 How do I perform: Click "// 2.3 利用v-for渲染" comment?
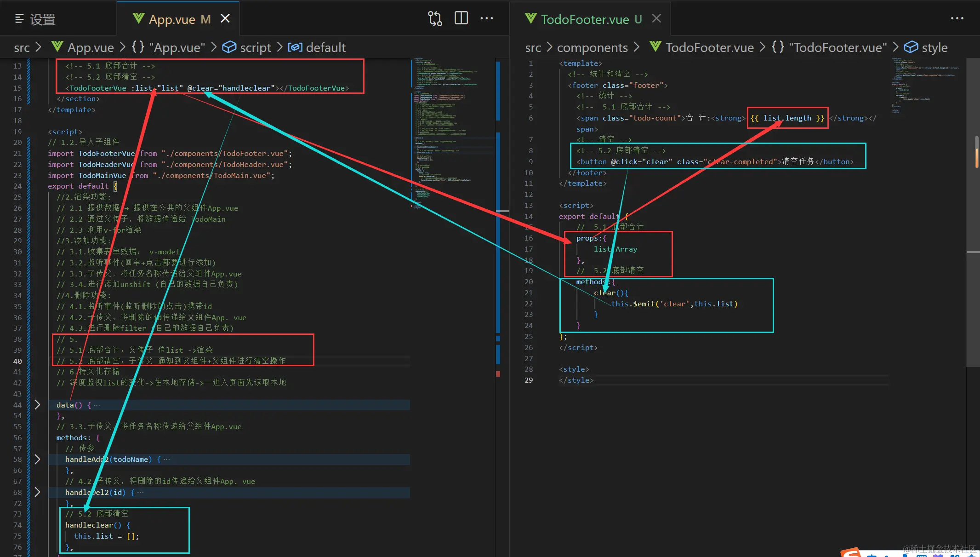(99, 230)
